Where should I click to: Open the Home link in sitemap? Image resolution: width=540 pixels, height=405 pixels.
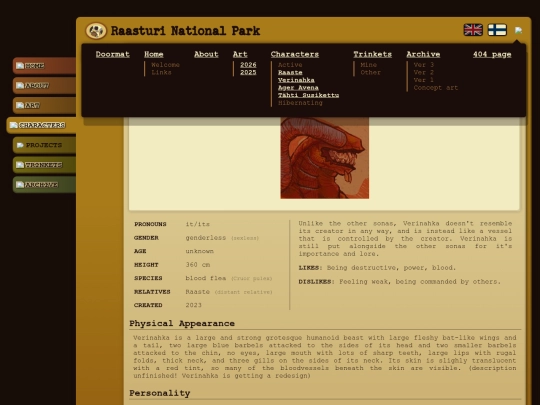pos(154,54)
